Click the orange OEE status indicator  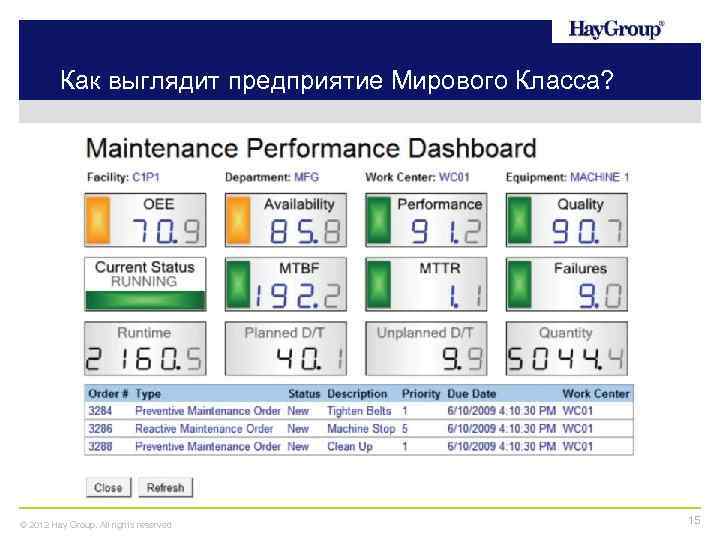coord(97,220)
